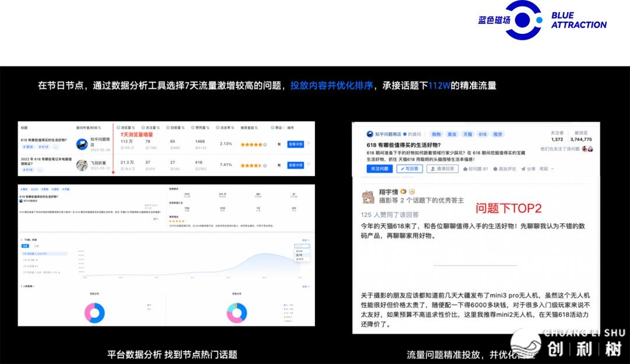Select the 全量 tab next to 增量

pos(36,246)
